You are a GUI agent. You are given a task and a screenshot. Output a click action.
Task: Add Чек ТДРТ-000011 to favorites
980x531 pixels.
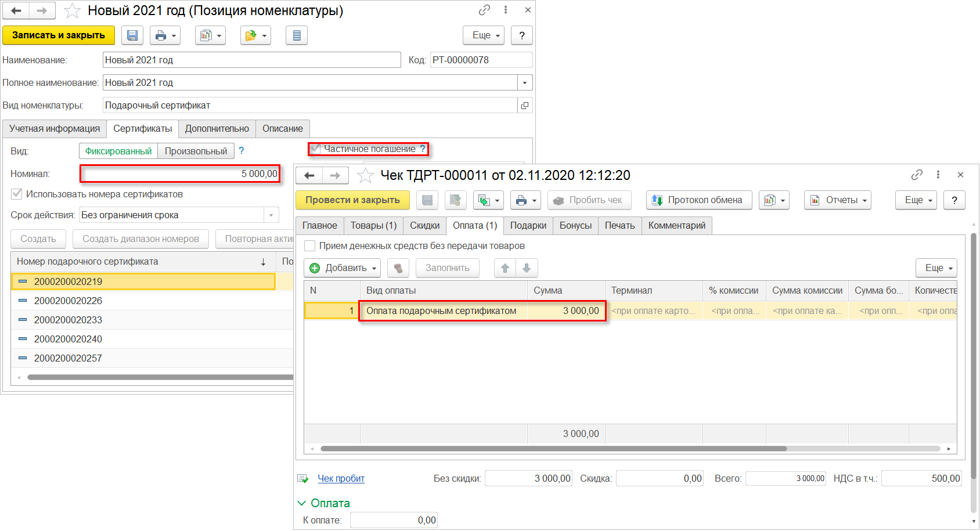tap(365, 175)
